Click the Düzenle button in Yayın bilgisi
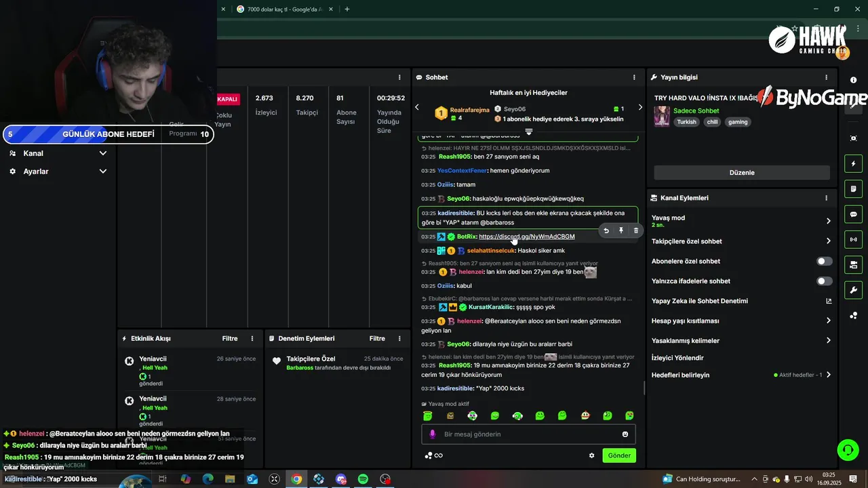Screen dimensions: 868x488 click(742, 173)
